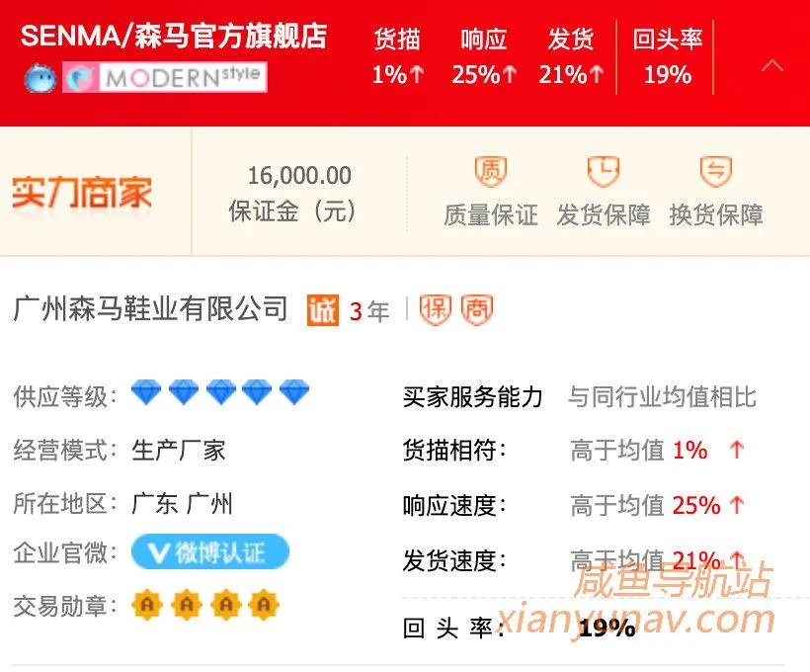Click the 商 merchant shield badge
810x672 pixels.
coord(477,310)
